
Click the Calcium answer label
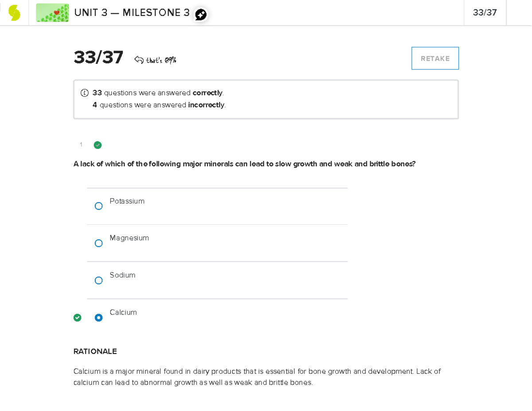(123, 313)
